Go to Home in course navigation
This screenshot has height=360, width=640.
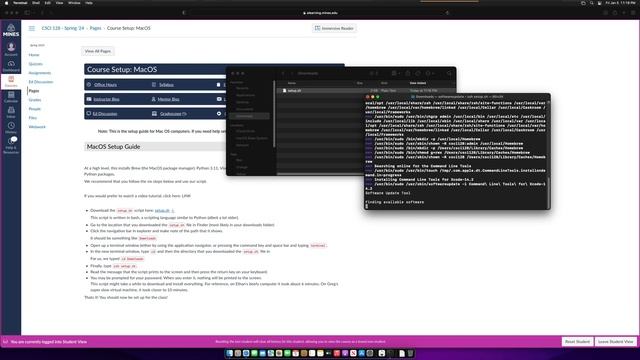point(34,55)
